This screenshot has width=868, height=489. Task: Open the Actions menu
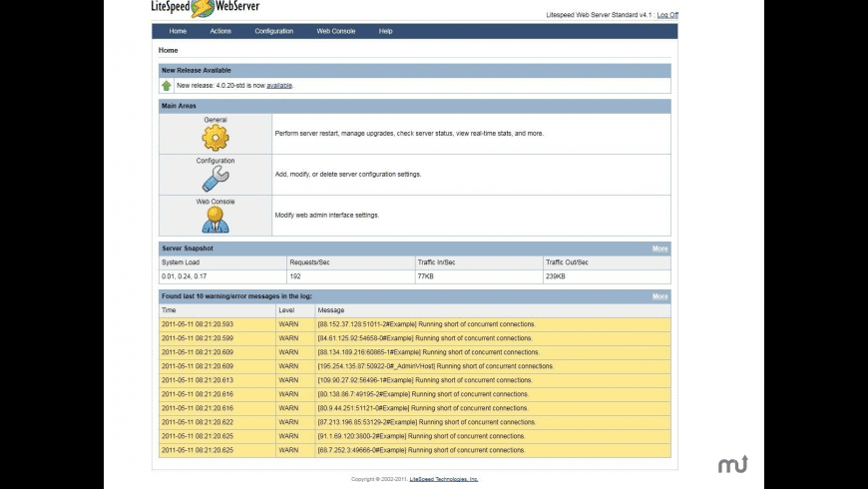coord(220,31)
